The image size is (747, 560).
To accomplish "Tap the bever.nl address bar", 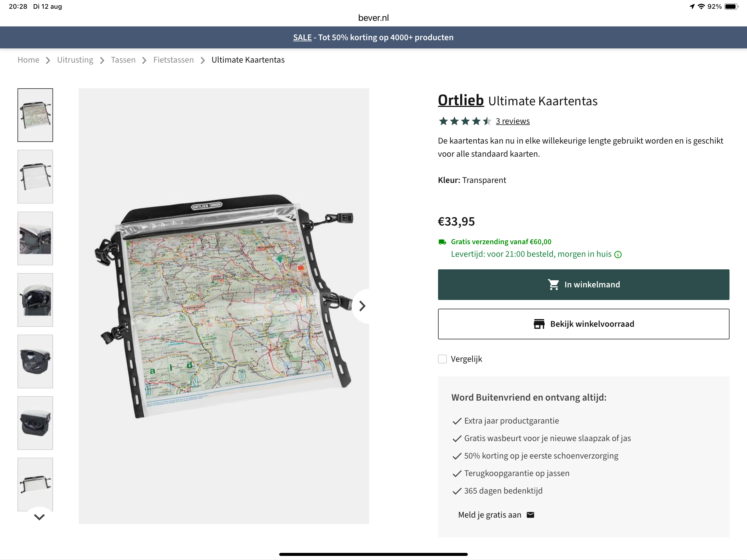I will coord(373,18).
